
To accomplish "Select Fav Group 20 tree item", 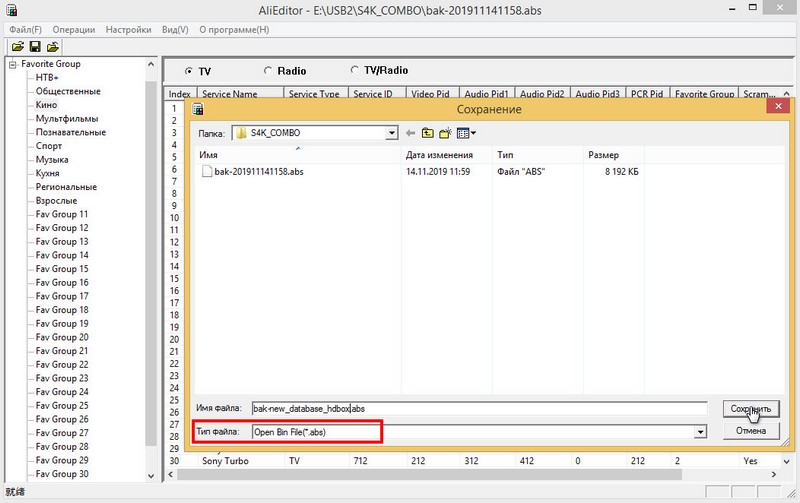I will pyautogui.click(x=62, y=337).
